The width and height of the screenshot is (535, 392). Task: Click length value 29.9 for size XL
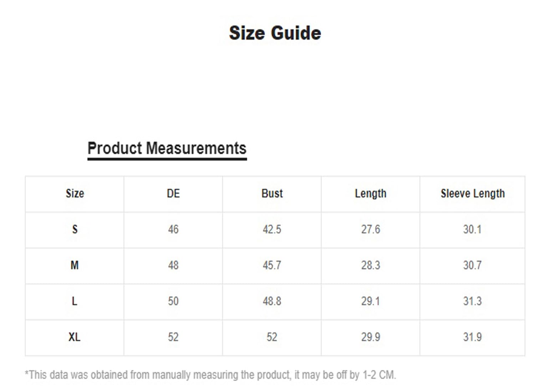pos(371,337)
